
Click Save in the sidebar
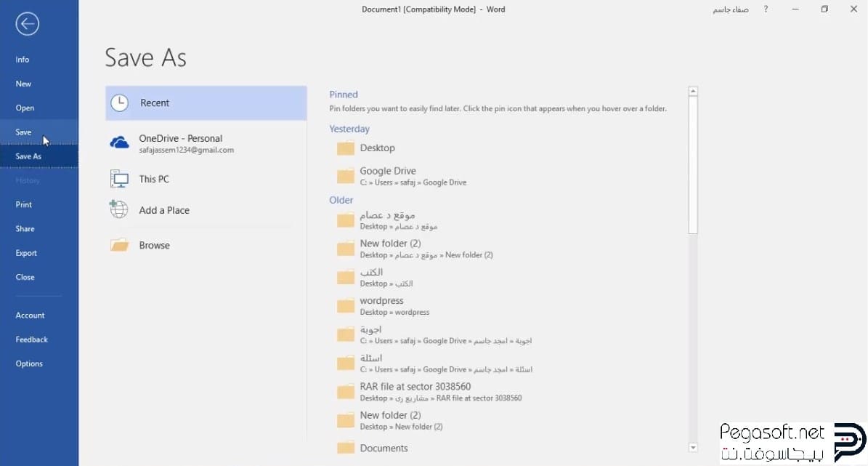tap(38, 132)
